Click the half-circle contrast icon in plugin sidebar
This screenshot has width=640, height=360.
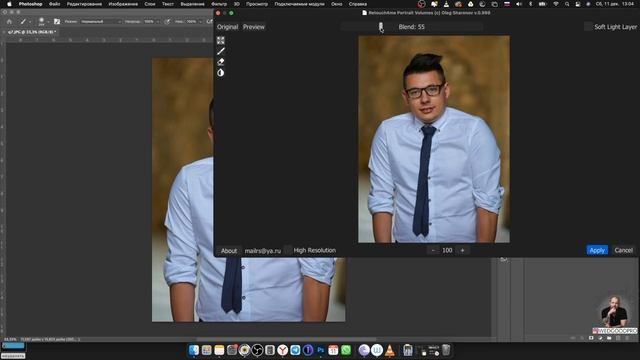click(x=221, y=73)
